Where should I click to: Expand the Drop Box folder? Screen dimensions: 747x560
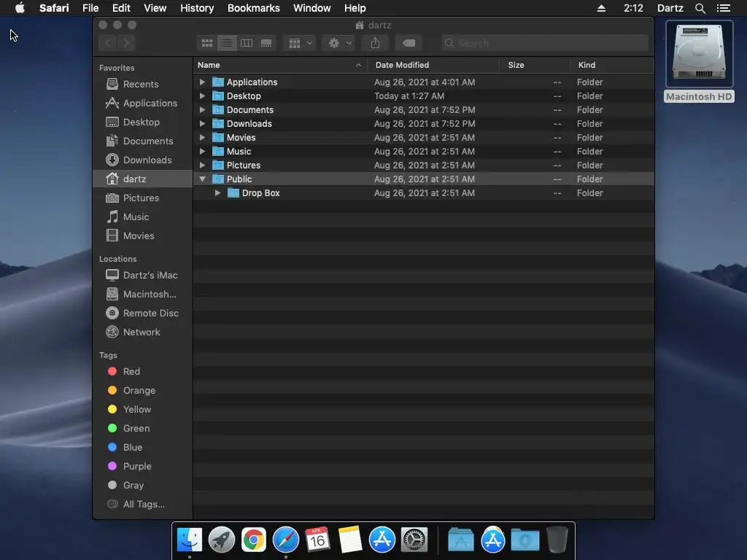coord(217,192)
